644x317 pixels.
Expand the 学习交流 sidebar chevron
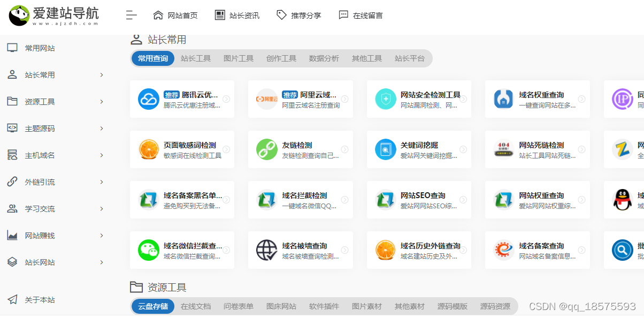point(102,209)
